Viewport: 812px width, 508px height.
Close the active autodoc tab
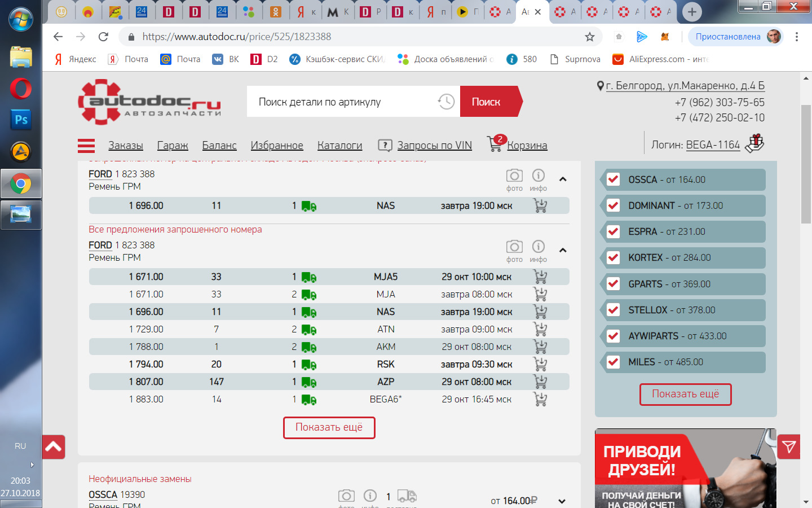[537, 11]
